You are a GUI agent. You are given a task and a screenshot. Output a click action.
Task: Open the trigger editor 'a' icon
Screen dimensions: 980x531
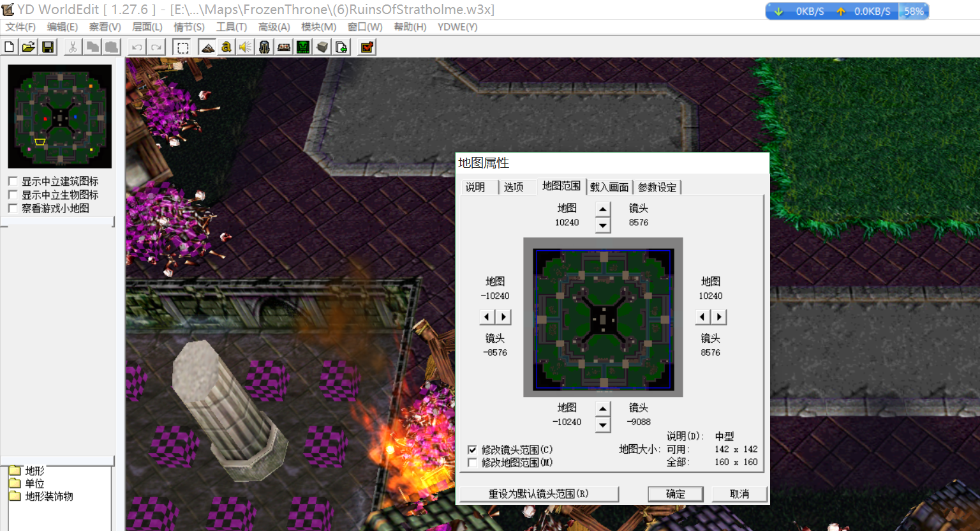[226, 47]
